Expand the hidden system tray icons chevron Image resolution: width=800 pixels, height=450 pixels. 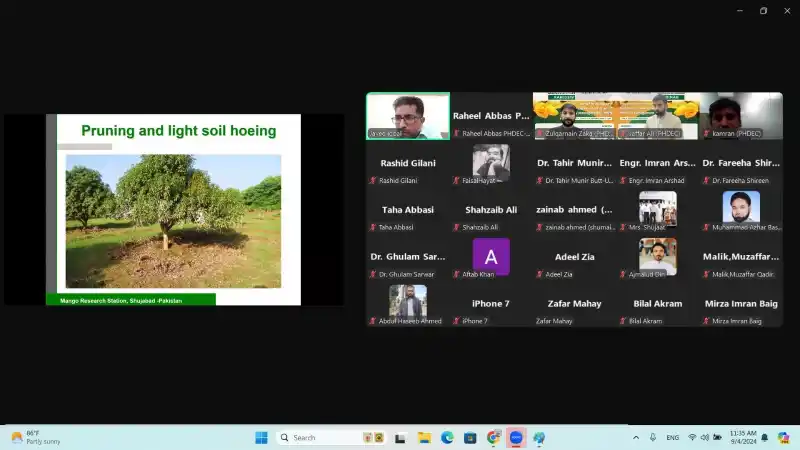click(636, 437)
